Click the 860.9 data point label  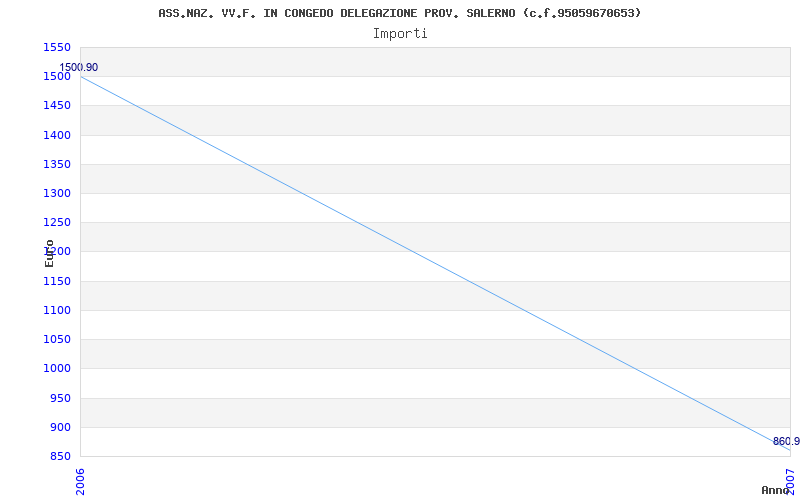(x=786, y=441)
